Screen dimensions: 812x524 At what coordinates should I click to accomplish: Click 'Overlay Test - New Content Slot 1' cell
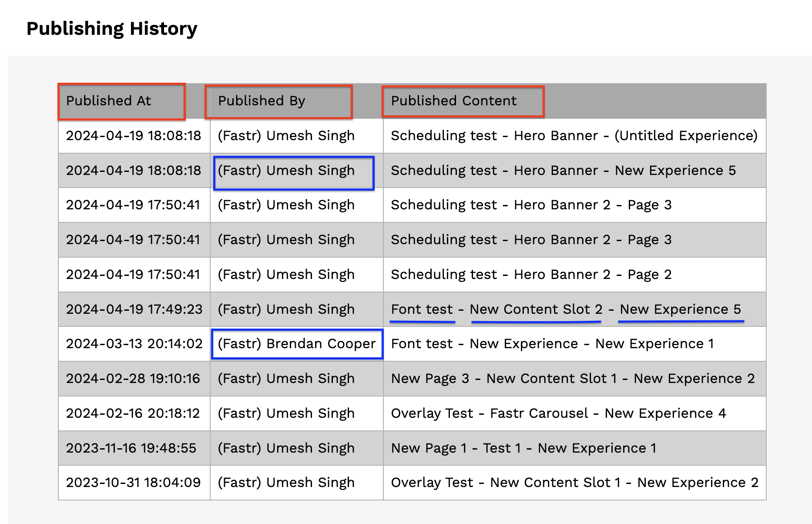(x=575, y=482)
